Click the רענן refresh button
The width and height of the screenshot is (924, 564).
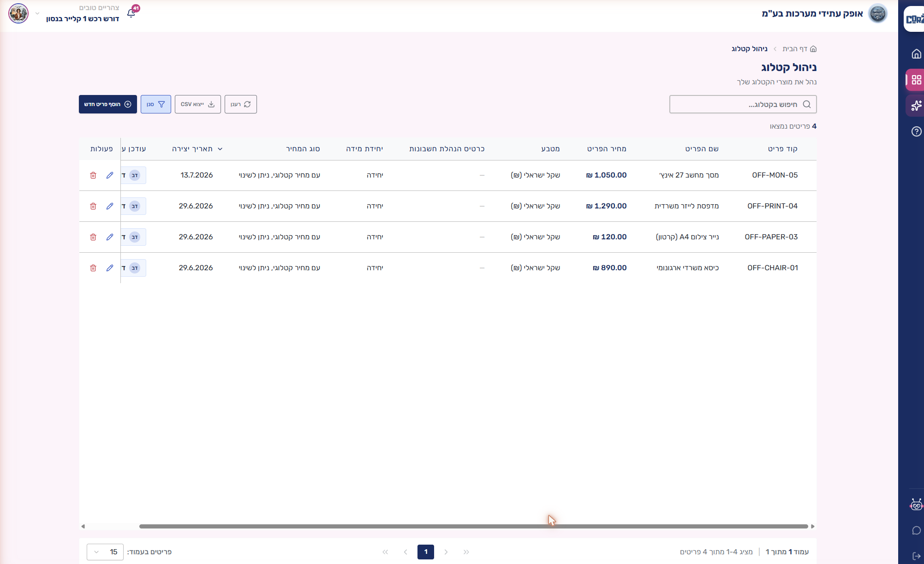coord(241,104)
